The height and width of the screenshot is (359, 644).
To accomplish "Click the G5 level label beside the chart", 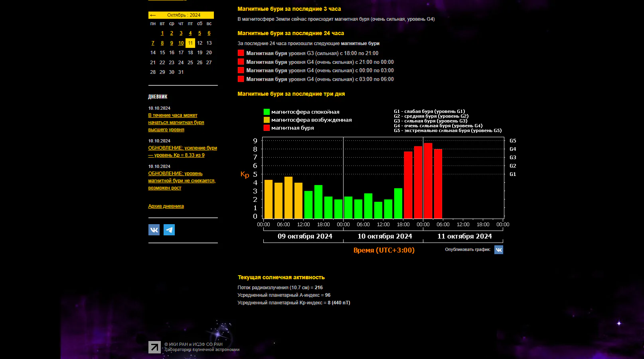I will pos(513,140).
